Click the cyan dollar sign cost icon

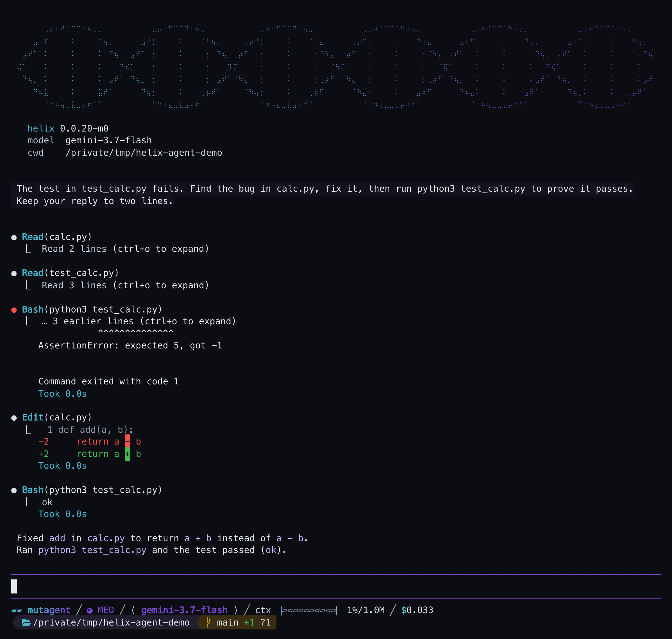pyautogui.click(x=404, y=610)
